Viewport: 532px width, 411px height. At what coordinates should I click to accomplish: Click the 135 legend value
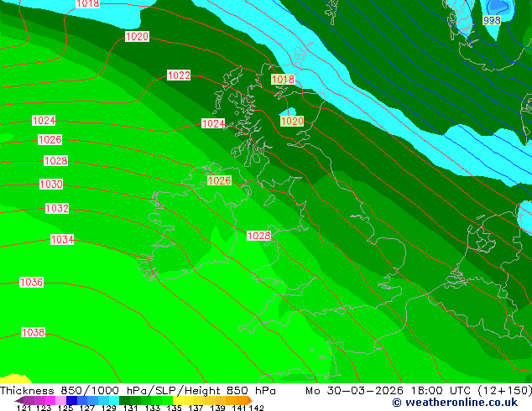[x=175, y=408]
